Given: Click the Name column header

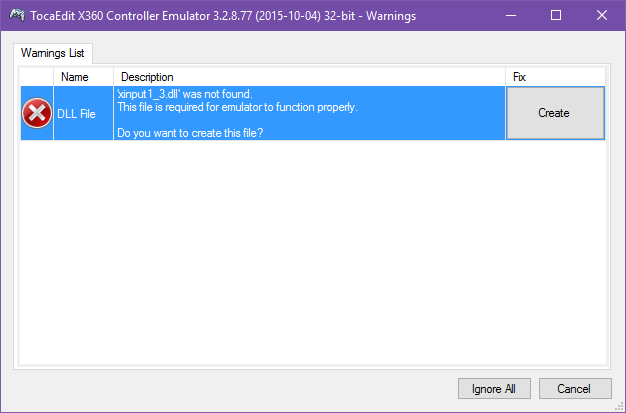Looking at the screenshot, I should (83, 77).
